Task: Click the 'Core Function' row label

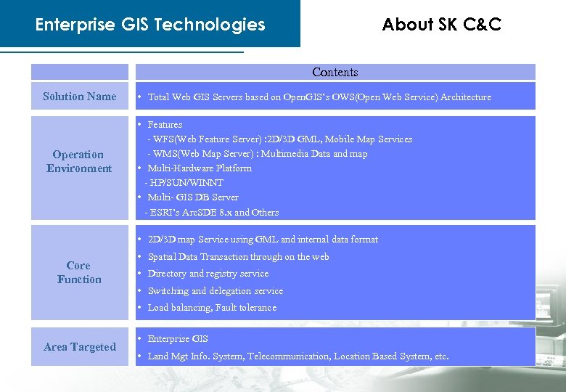Action: (x=80, y=272)
